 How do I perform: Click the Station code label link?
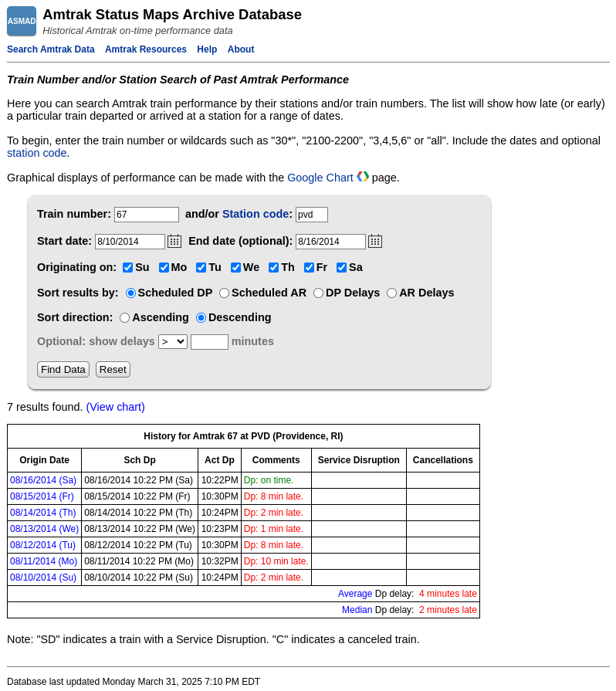coord(257,214)
